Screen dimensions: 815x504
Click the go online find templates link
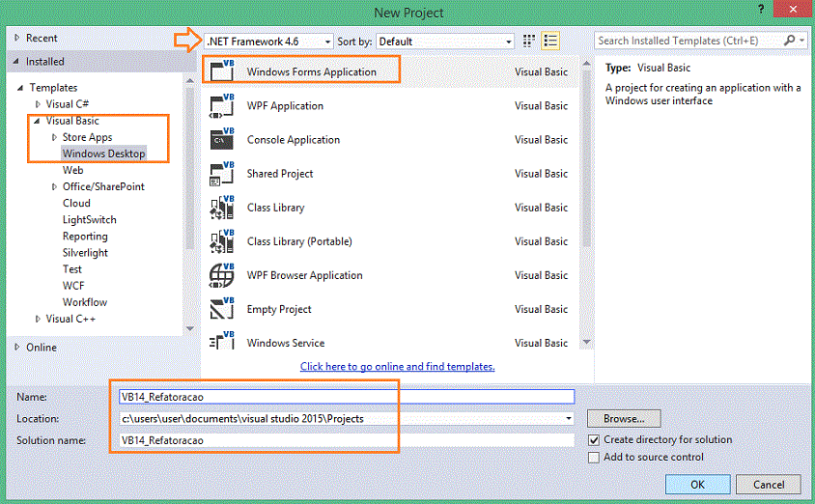[397, 366]
